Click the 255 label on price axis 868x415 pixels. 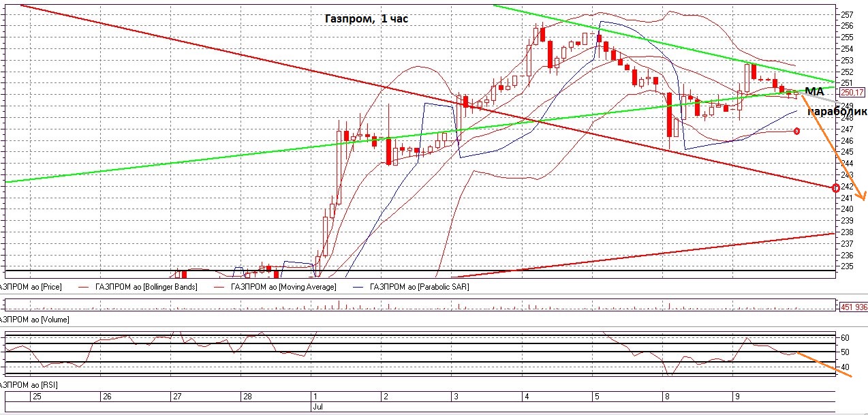click(847, 37)
